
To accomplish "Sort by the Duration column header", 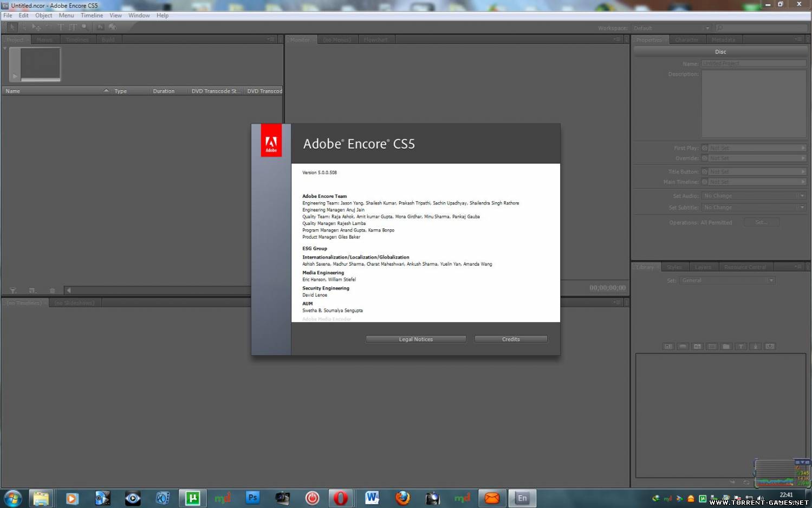I will pos(168,91).
